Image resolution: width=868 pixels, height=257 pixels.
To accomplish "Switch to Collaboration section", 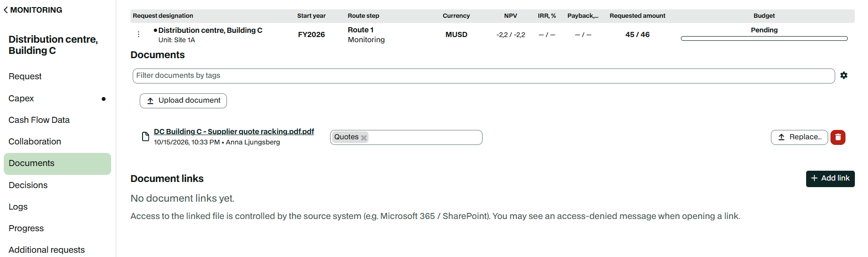I will [35, 142].
